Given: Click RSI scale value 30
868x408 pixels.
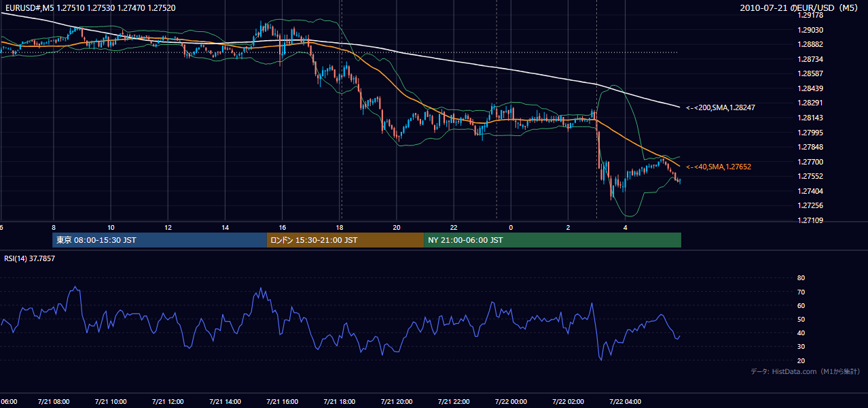Looking at the screenshot, I should pyautogui.click(x=801, y=346).
